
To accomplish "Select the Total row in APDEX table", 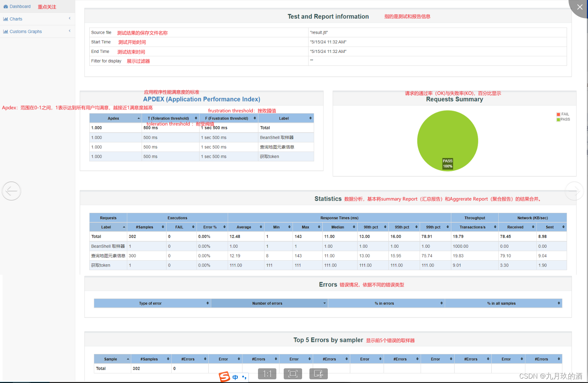I will (202, 128).
